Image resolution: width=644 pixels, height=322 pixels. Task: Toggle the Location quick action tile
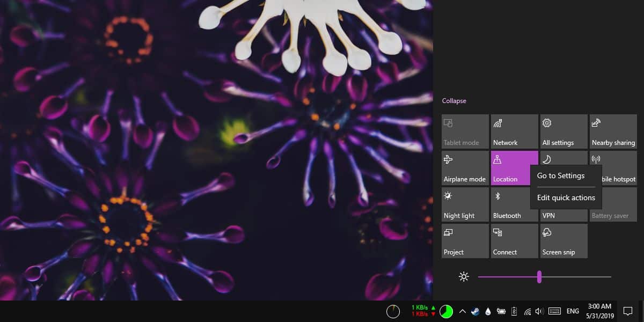pyautogui.click(x=514, y=168)
